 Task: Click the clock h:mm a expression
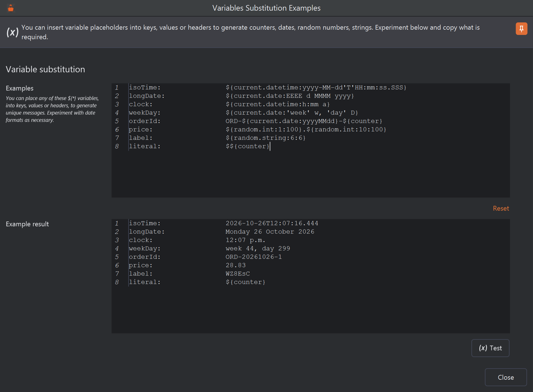[278, 104]
